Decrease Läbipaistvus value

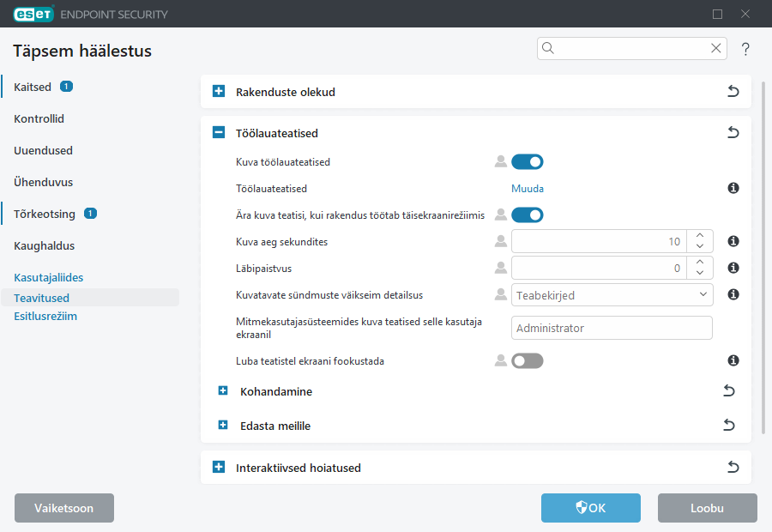pos(700,274)
